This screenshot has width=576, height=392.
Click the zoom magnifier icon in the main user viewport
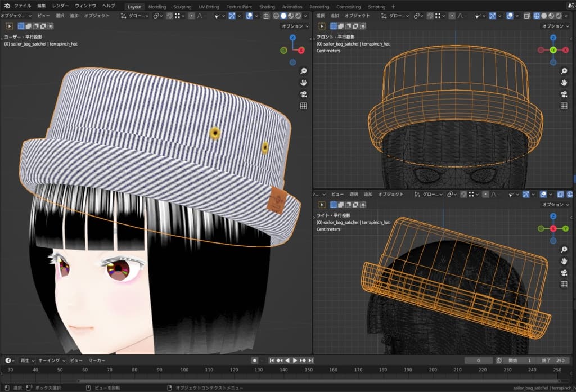[303, 71]
